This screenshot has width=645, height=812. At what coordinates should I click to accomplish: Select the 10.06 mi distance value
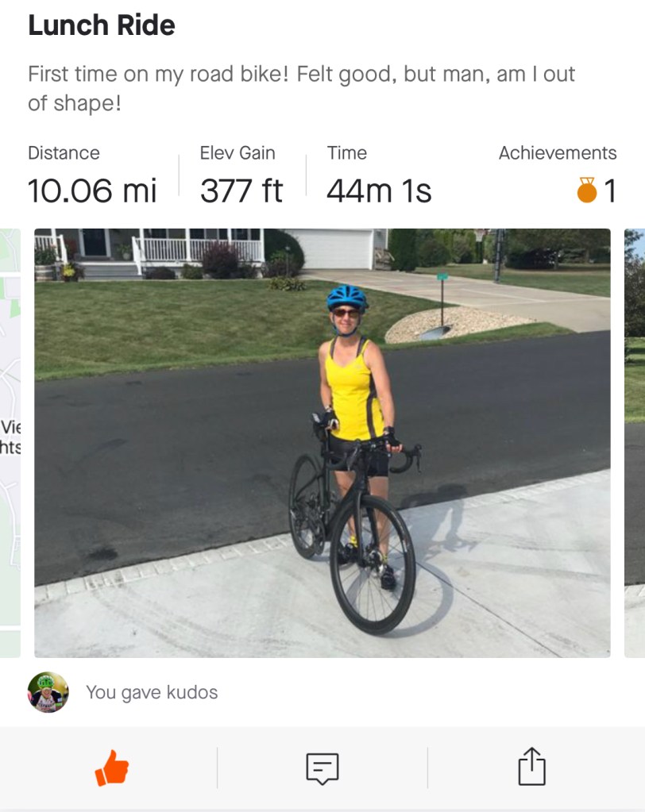[92, 191]
